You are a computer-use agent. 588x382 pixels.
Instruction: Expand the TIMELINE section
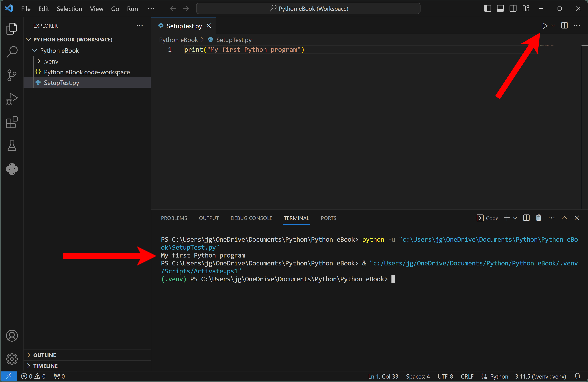click(x=87, y=366)
